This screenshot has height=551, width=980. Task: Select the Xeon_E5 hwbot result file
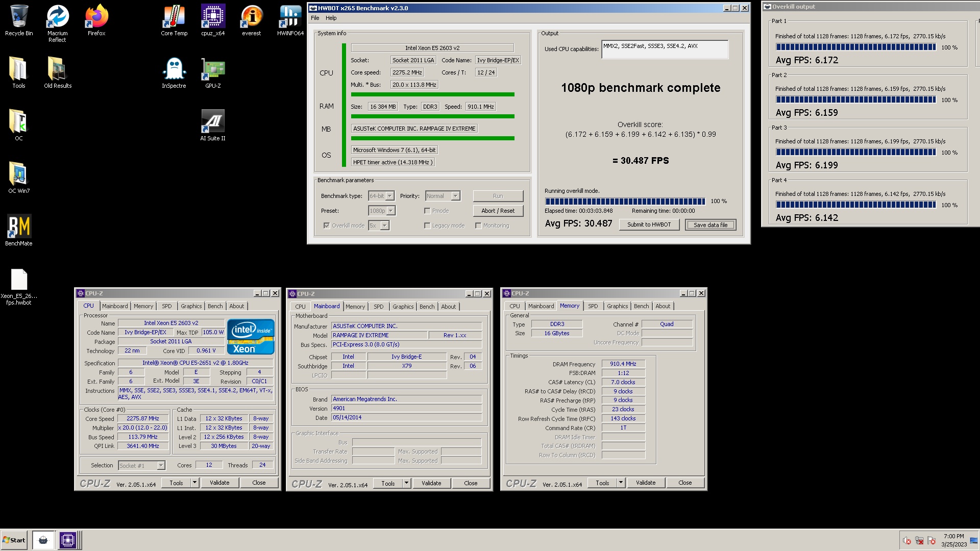point(19,287)
